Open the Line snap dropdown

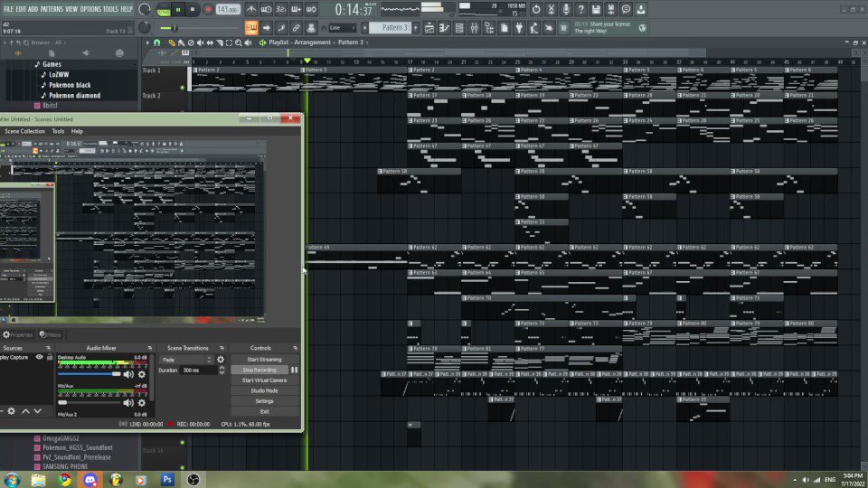[x=344, y=28]
